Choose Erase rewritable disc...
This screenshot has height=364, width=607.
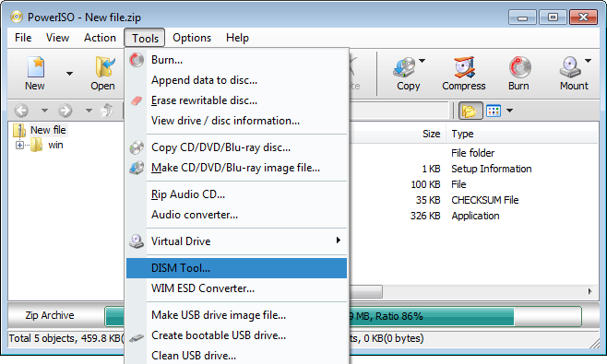(x=236, y=100)
